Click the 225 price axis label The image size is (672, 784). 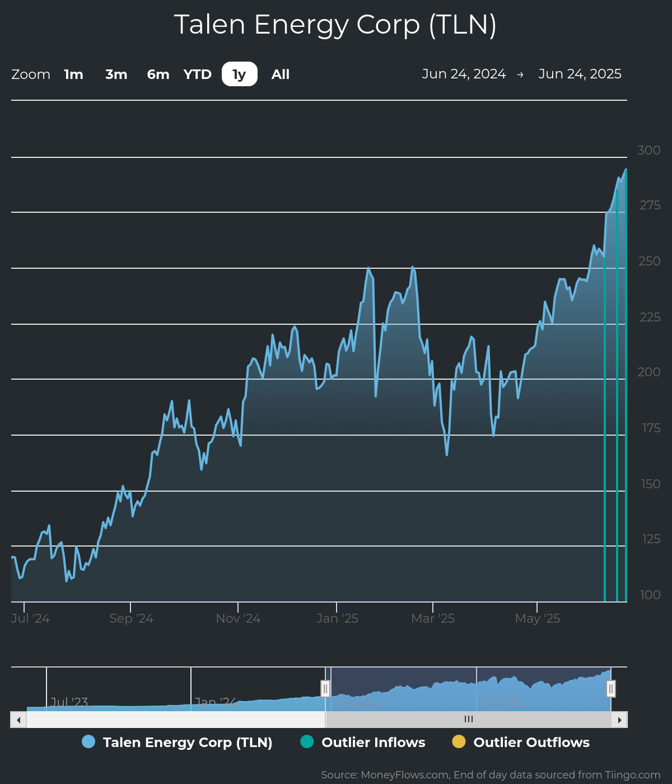click(650, 317)
